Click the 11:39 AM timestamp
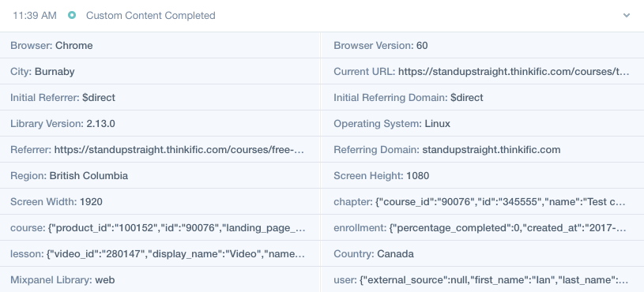The height and width of the screenshot is (292, 644). pyautogui.click(x=35, y=16)
